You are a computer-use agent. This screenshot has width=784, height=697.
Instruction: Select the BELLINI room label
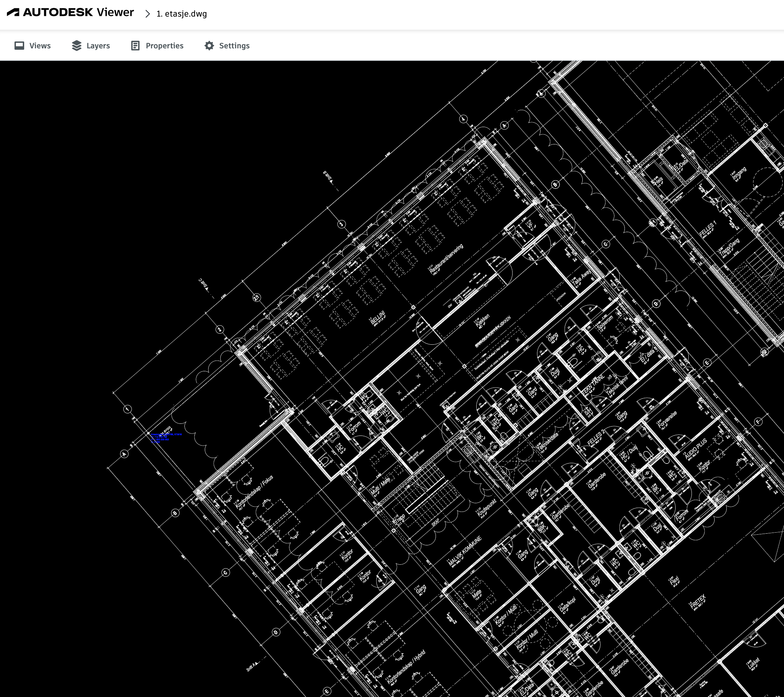click(x=377, y=318)
